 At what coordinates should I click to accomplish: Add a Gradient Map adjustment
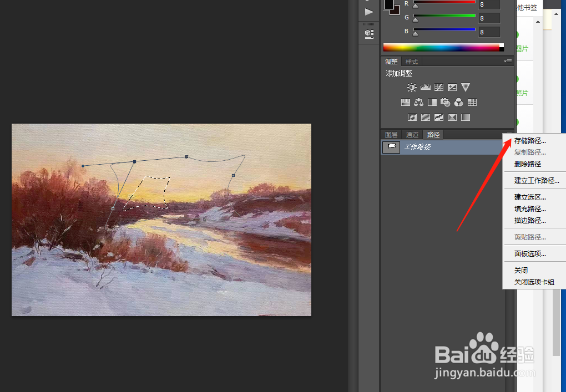(466, 117)
